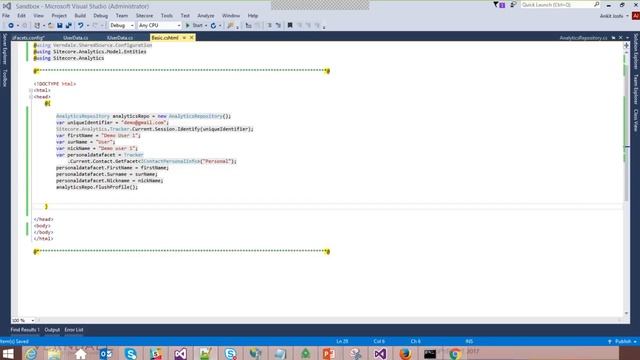Image resolution: width=640 pixels, height=360 pixels.
Task: Collapse the head element outline toggle
Action: [x=31, y=97]
